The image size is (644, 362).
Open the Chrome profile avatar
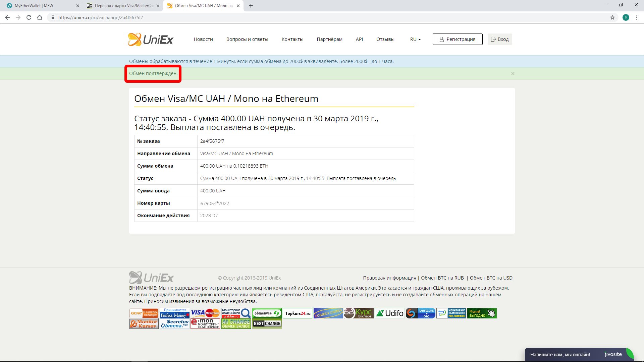tap(626, 17)
